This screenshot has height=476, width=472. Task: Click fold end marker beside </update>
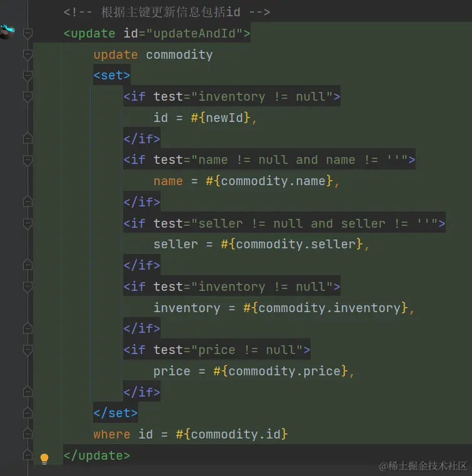point(28,455)
